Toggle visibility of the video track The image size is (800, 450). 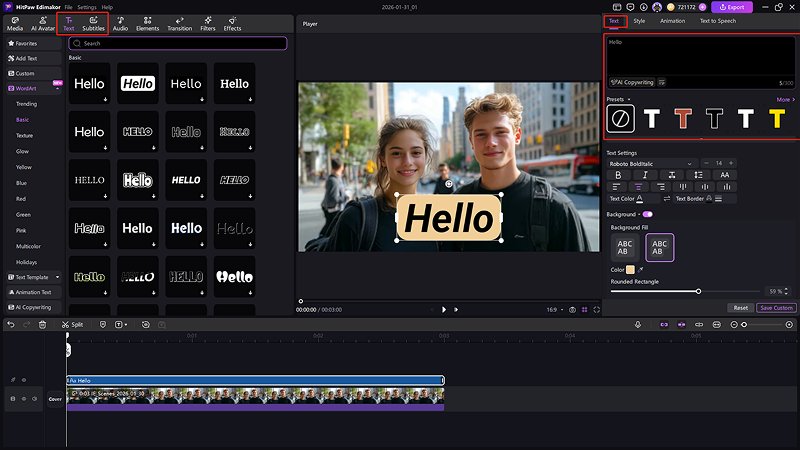23,398
